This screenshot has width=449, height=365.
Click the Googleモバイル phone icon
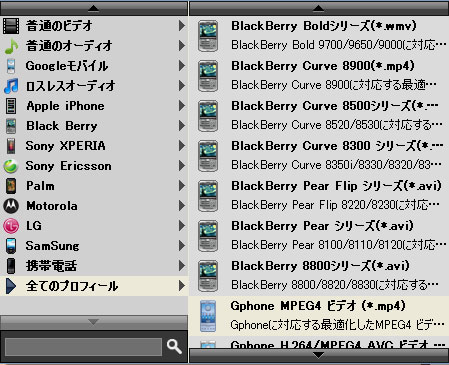pos(11,66)
